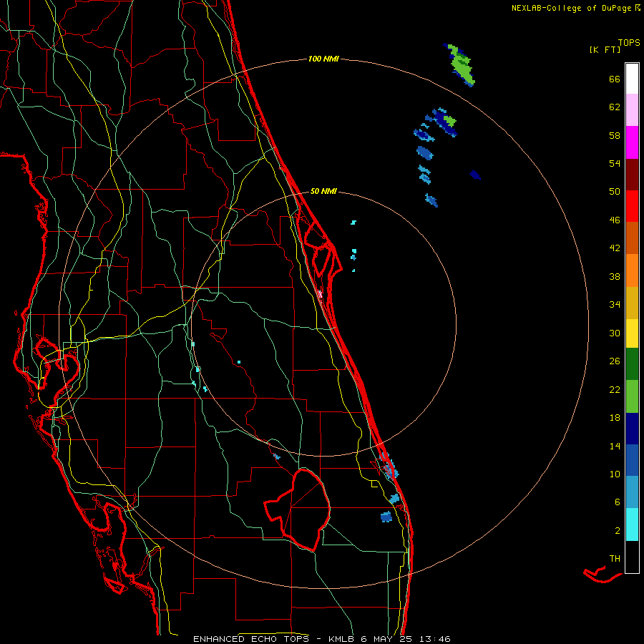Select the legend value 30
The width and height of the screenshot is (644, 644).
click(x=615, y=333)
